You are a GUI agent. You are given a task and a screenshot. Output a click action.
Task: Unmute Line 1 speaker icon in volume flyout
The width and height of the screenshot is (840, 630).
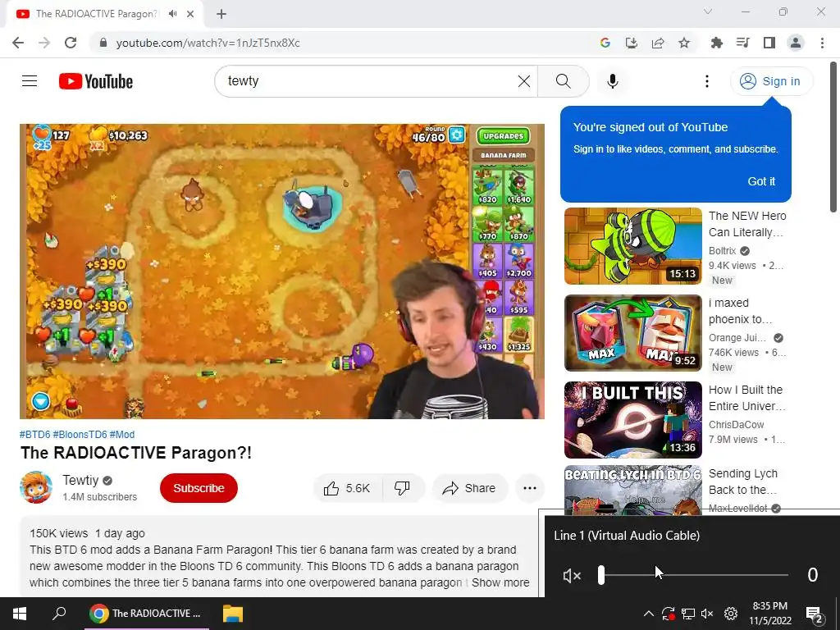(x=572, y=575)
